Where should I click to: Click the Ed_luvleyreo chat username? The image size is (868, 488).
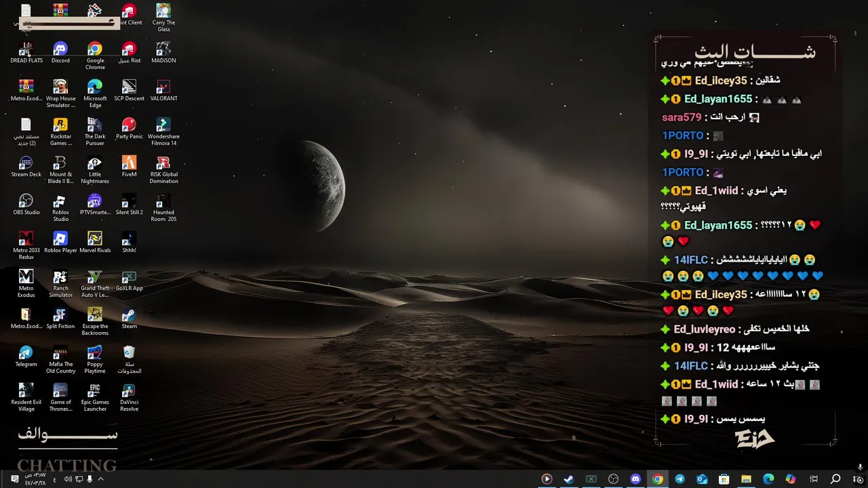tap(705, 329)
